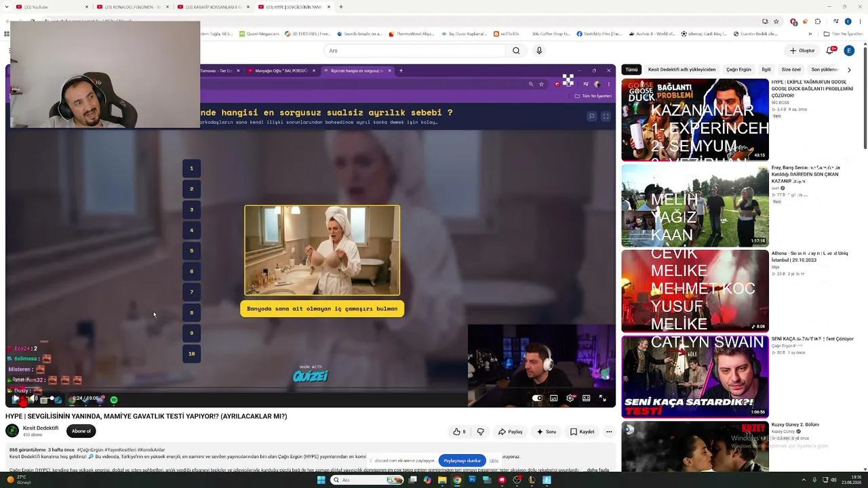
Task: Close the RONALDO: FENOMEN tab
Action: [x=167, y=7]
